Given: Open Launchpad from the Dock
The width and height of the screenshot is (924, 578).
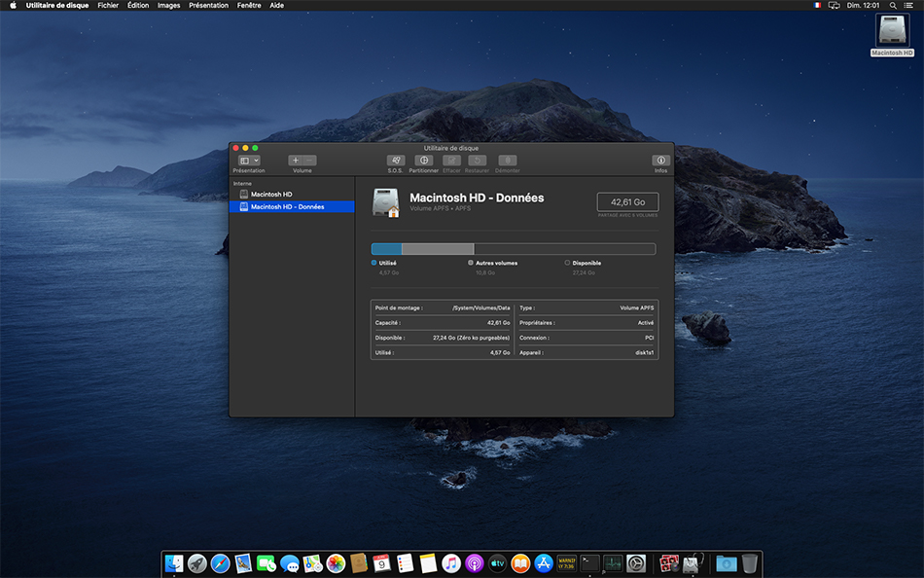Looking at the screenshot, I should click(x=196, y=563).
